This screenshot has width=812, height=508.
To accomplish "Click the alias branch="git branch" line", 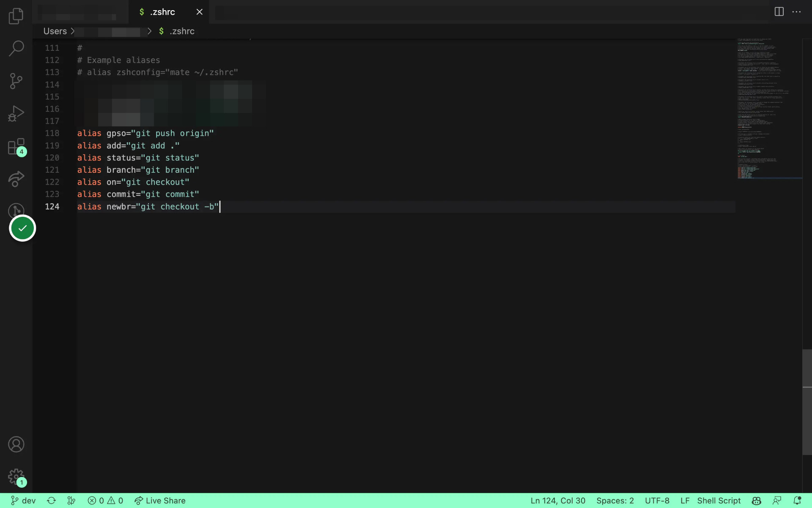I will pos(138,170).
